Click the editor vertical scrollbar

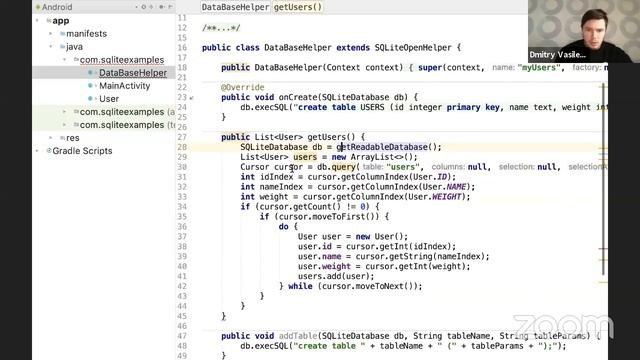click(603, 180)
